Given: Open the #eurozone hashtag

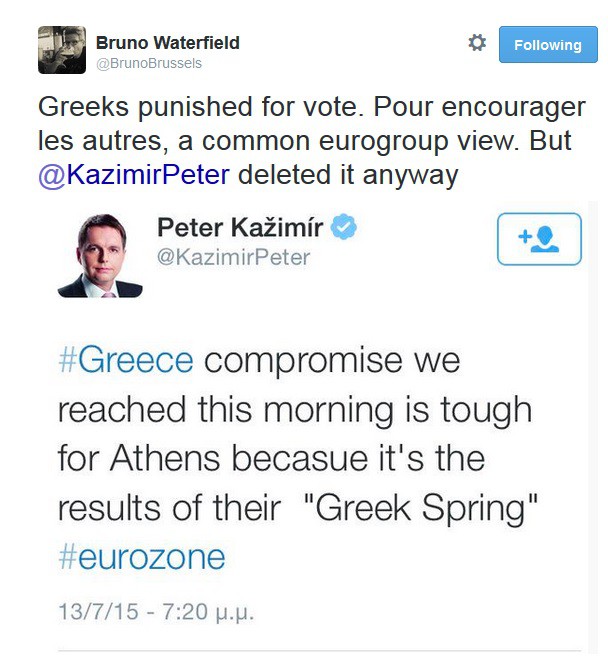Looking at the screenshot, I should (x=142, y=557).
